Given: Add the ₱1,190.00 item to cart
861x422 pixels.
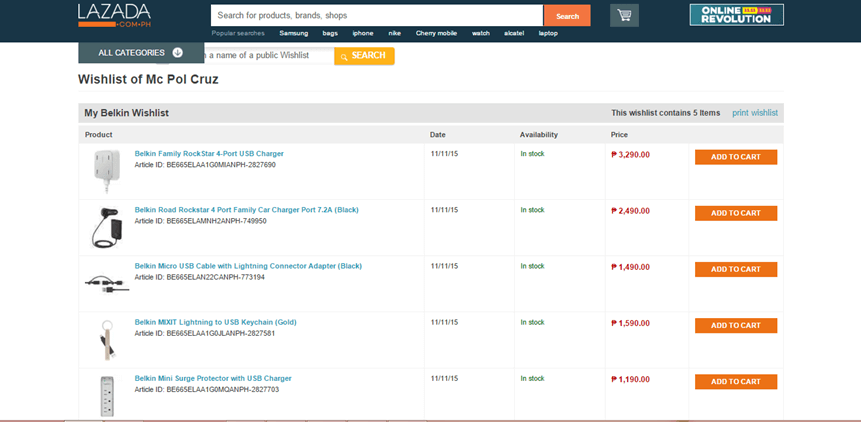Looking at the screenshot, I should [736, 382].
